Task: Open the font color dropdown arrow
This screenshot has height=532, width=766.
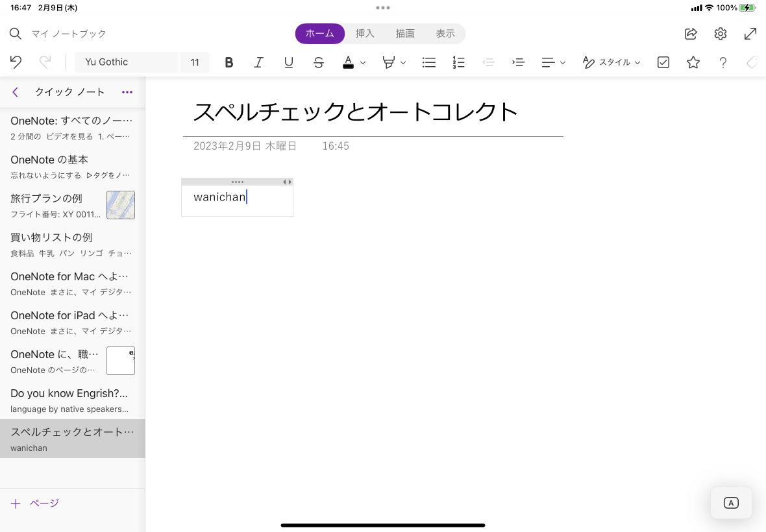Action: pyautogui.click(x=363, y=63)
